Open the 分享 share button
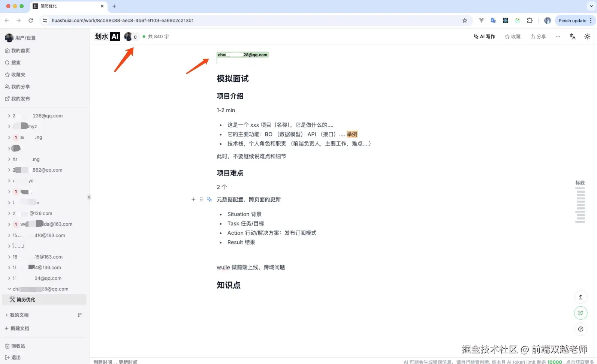The width and height of the screenshot is (597, 364). point(538,36)
